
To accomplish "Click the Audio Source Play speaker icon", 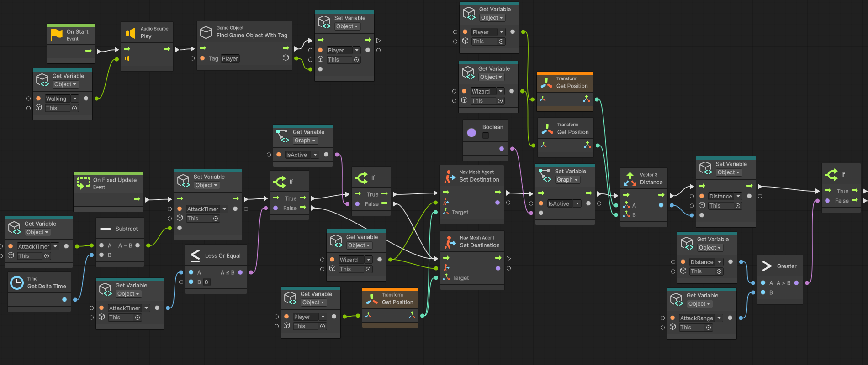I will point(131,33).
